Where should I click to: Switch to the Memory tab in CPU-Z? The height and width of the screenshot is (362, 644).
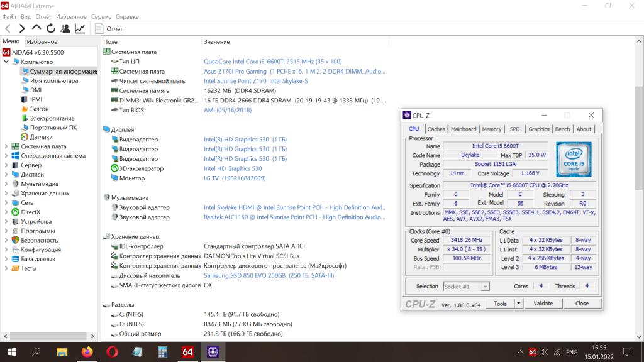point(491,129)
